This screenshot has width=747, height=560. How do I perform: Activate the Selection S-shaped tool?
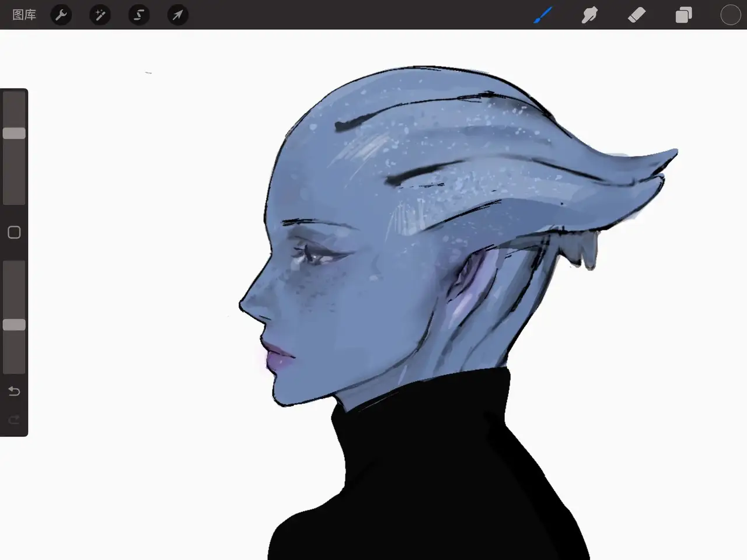(x=139, y=15)
